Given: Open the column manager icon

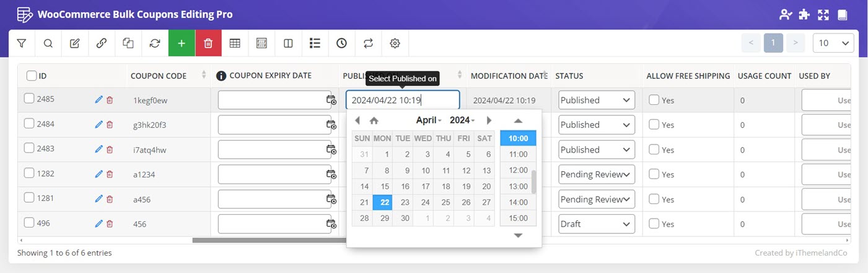Looking at the screenshot, I should coord(288,43).
